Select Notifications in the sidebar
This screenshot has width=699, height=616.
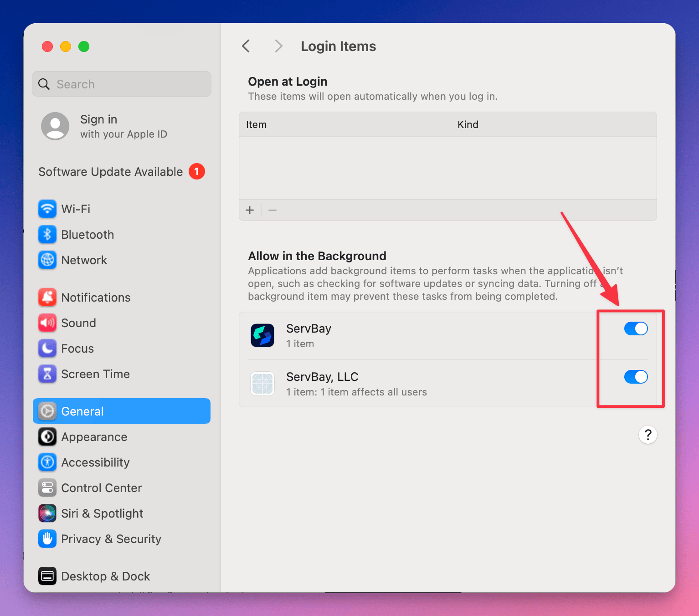122,298
